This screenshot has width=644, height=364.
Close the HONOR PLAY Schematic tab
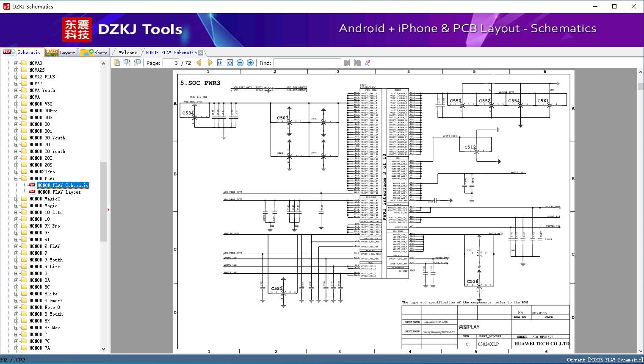(x=200, y=53)
